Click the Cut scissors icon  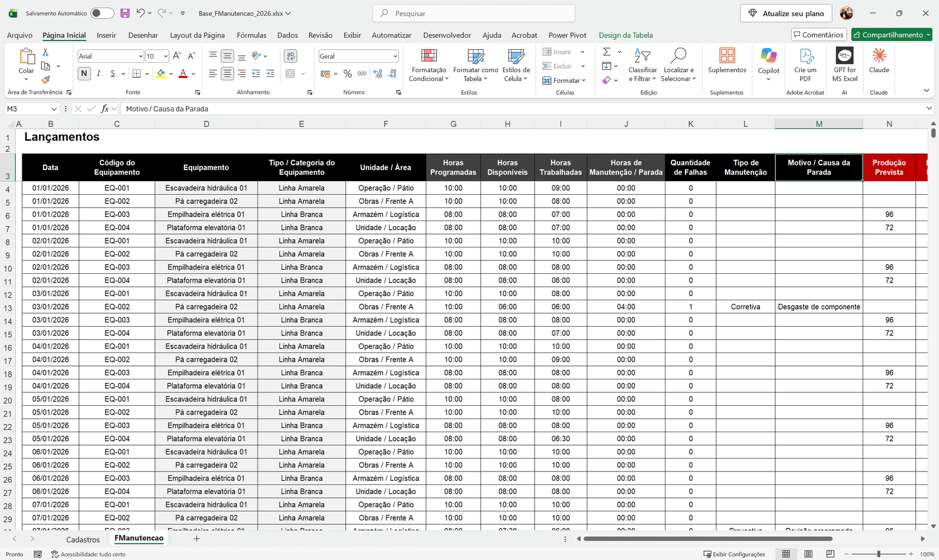45,53
